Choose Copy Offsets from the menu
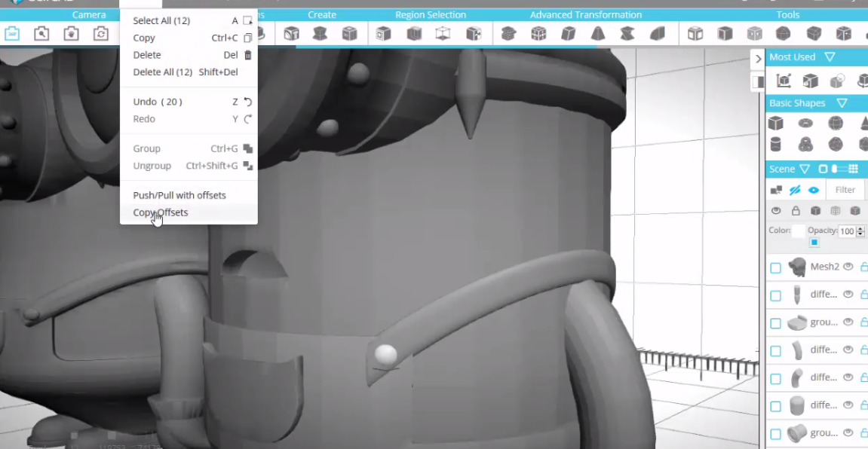Image resolution: width=868 pixels, height=449 pixels. coord(189,212)
